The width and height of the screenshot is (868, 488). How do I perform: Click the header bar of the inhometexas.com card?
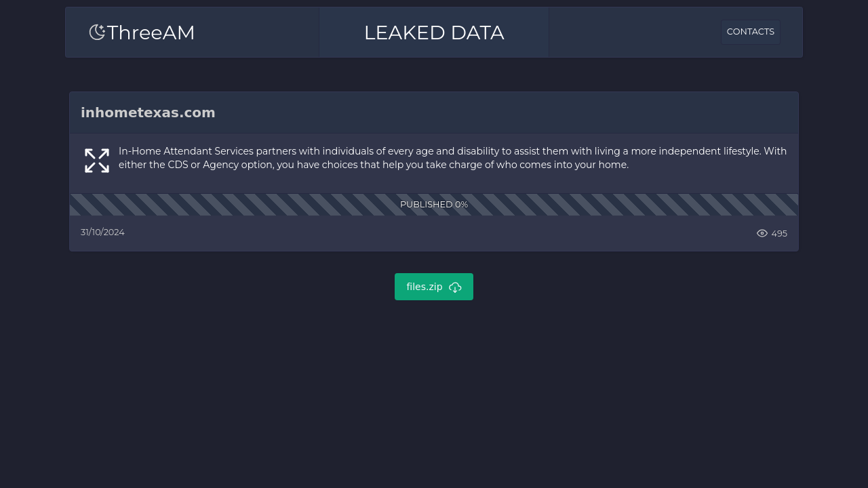tap(434, 113)
